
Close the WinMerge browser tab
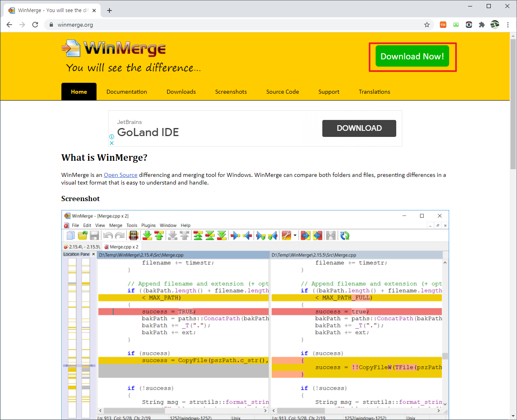94,10
